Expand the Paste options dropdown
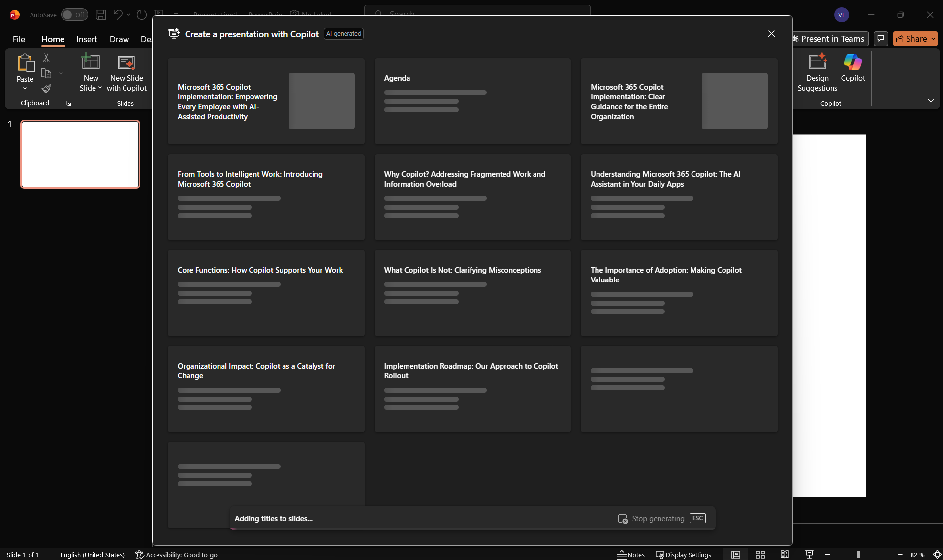 point(25,89)
